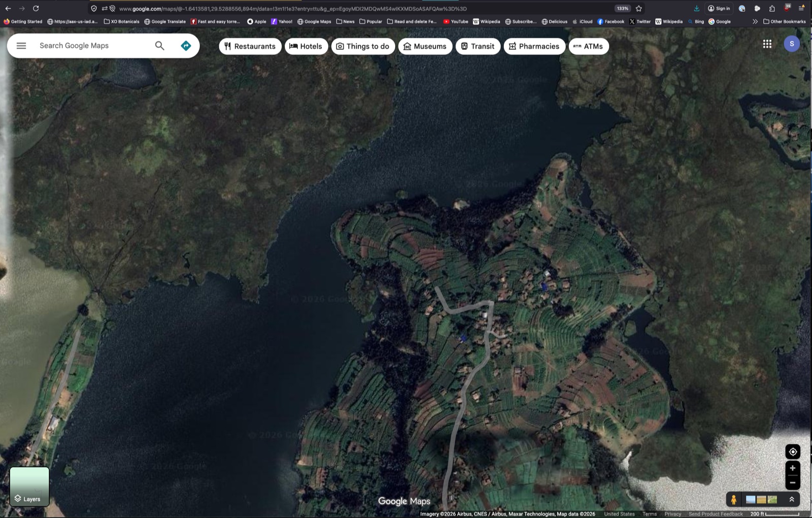
Task: Open the Privacy link in footer
Action: (672, 513)
